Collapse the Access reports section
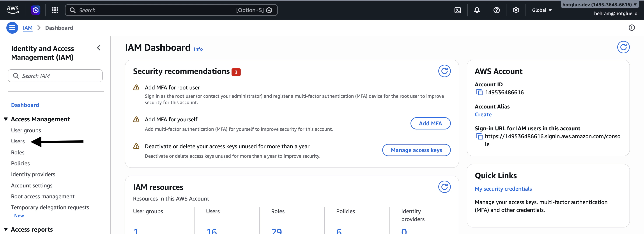The width and height of the screenshot is (644, 234). point(6,229)
